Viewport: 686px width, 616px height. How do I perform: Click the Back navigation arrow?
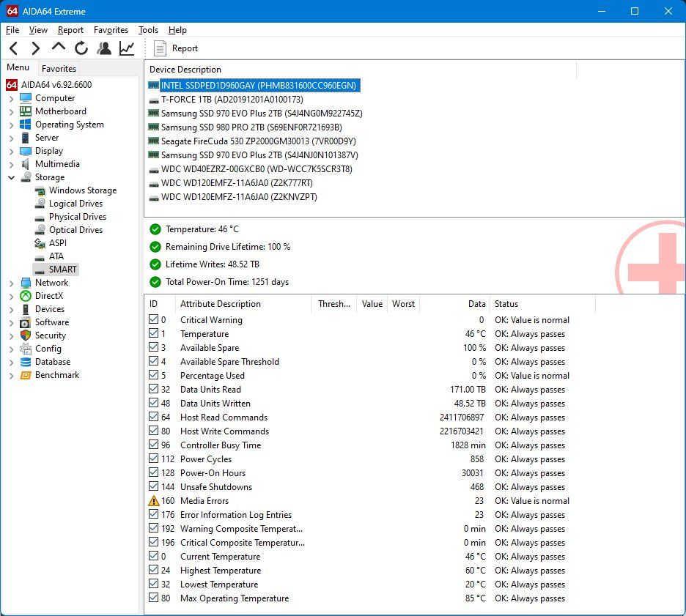14,48
